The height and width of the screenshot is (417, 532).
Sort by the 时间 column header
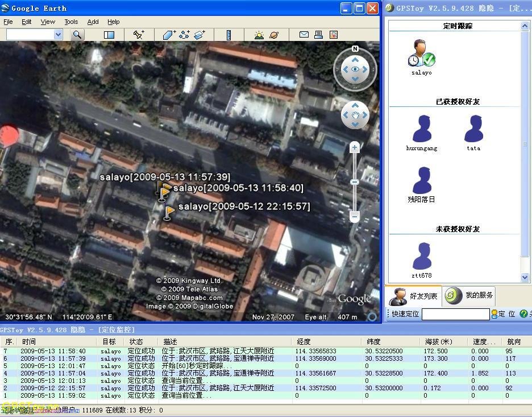point(56,341)
